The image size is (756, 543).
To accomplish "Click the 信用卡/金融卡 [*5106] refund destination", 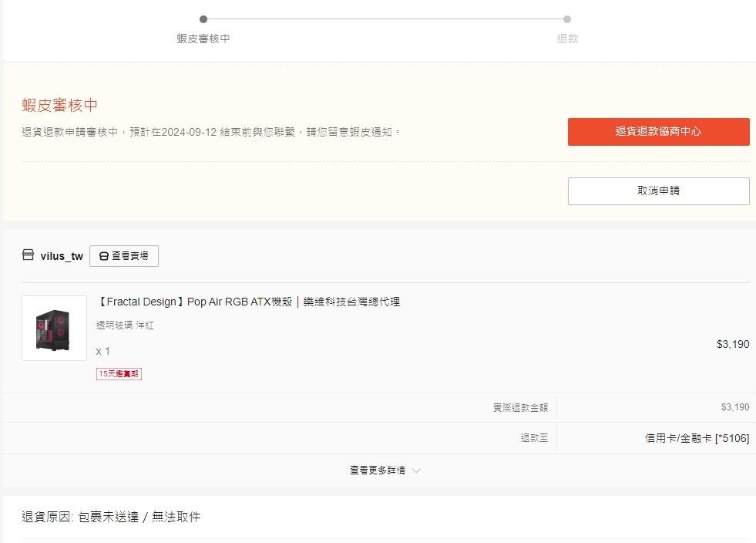I will coord(697,438).
